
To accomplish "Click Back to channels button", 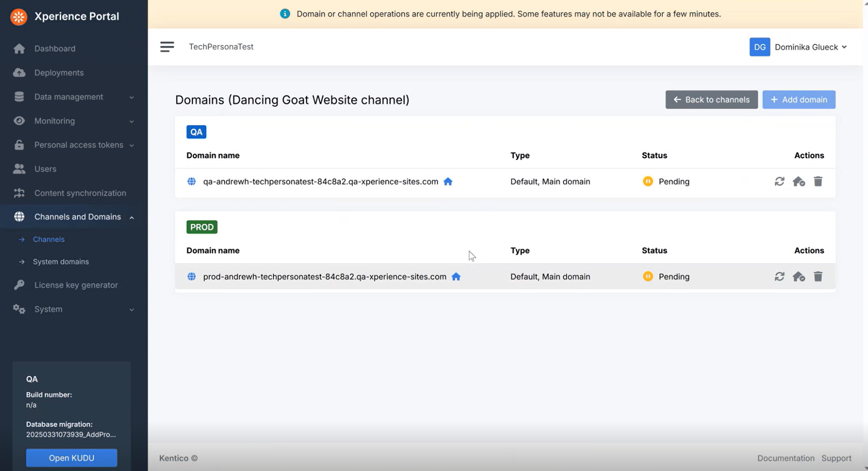I will [x=711, y=100].
